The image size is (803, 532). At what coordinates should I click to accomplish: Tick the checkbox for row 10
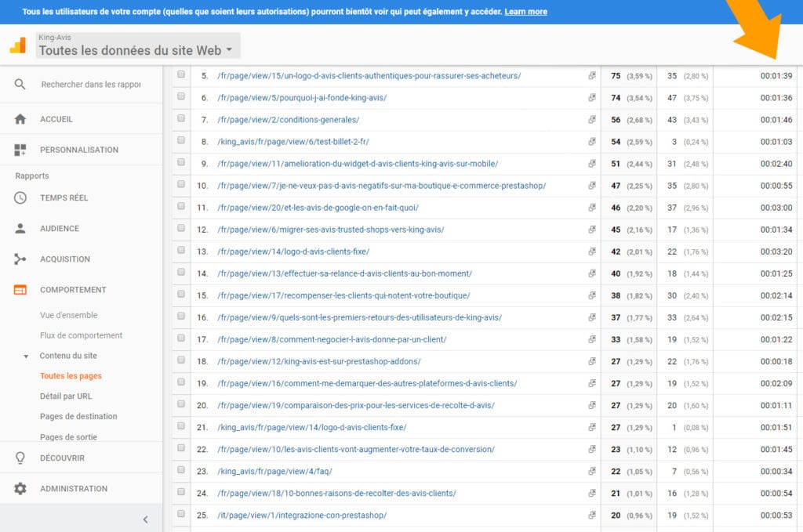coord(181,184)
